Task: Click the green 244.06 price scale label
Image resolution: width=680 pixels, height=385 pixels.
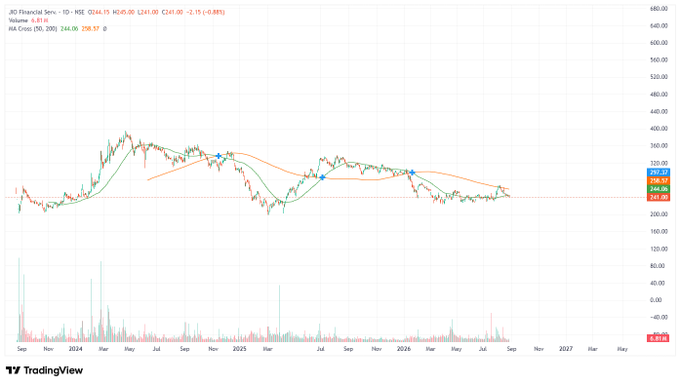Action: (x=658, y=189)
